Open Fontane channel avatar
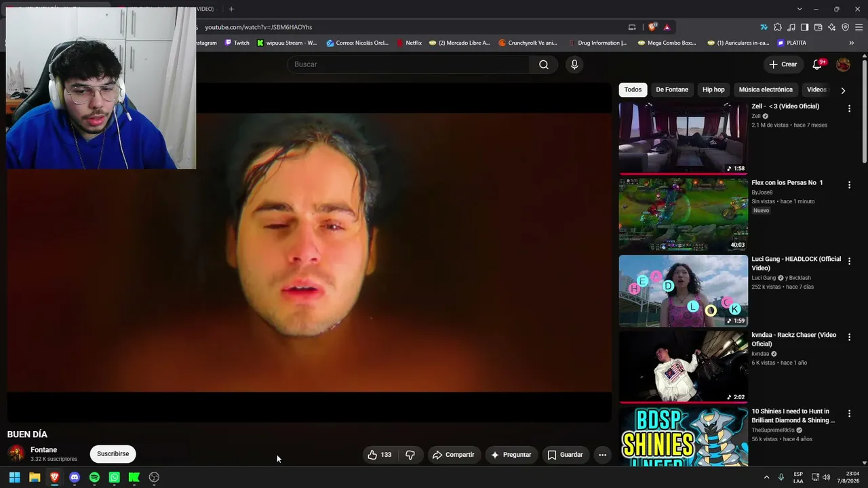This screenshot has width=868, height=488. (16, 453)
